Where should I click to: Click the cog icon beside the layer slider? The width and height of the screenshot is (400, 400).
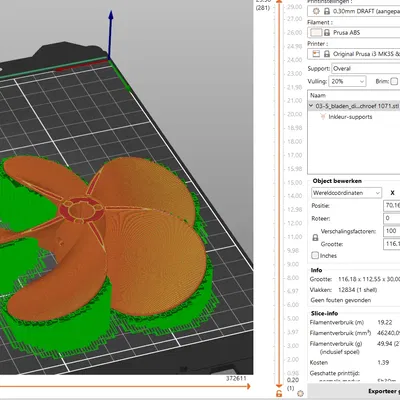point(300,393)
